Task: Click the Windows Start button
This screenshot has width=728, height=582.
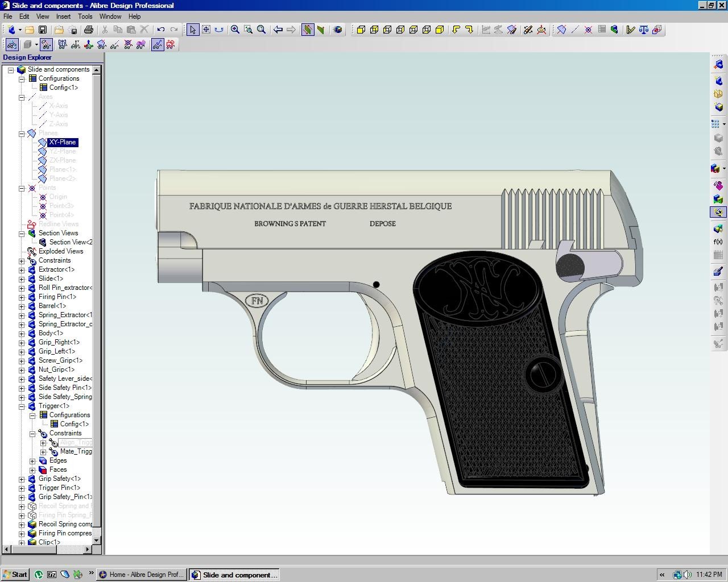Action: 15,575
